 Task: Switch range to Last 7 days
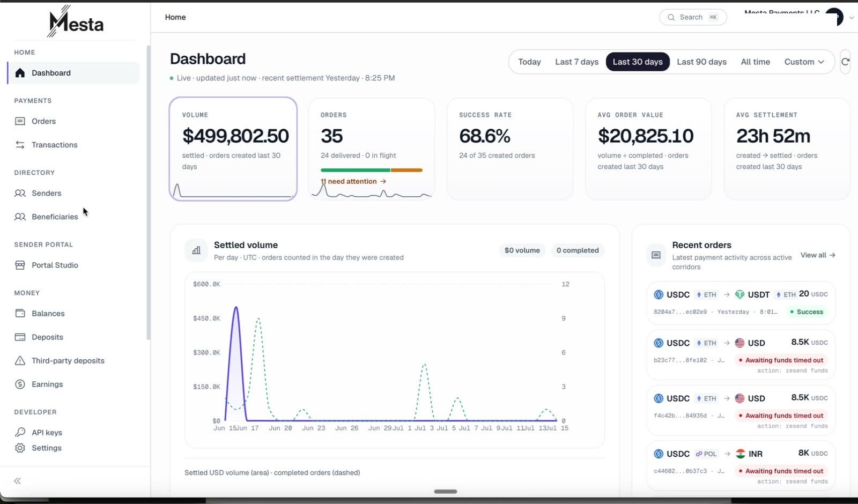576,62
